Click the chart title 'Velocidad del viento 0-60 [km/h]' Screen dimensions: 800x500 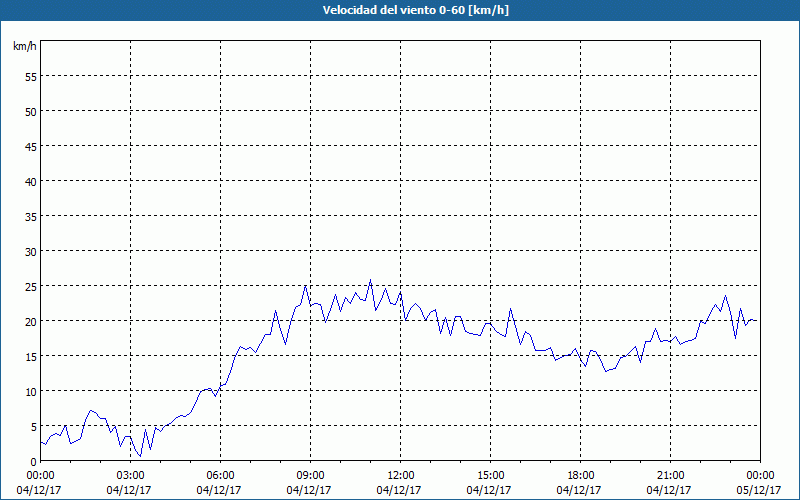click(x=415, y=10)
